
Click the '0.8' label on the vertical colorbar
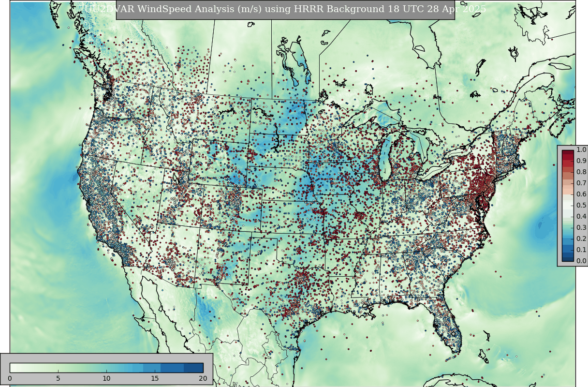pos(581,172)
